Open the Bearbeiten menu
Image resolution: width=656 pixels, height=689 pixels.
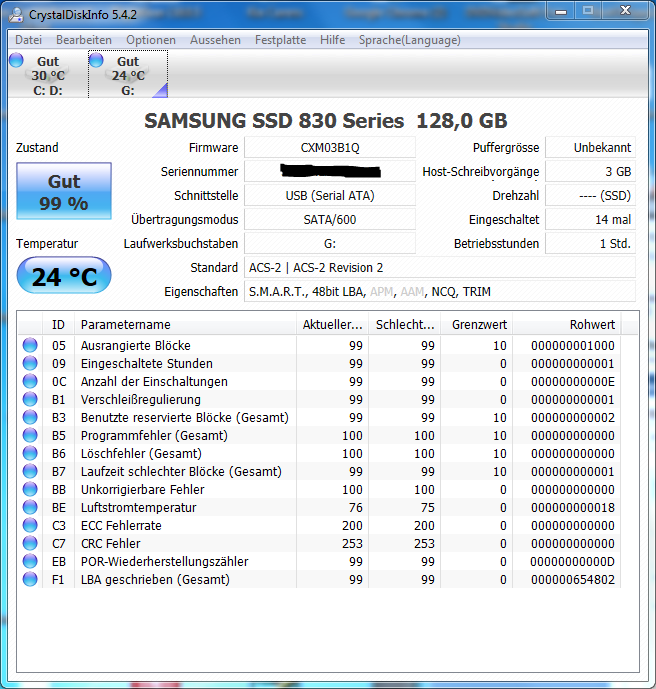(x=84, y=40)
